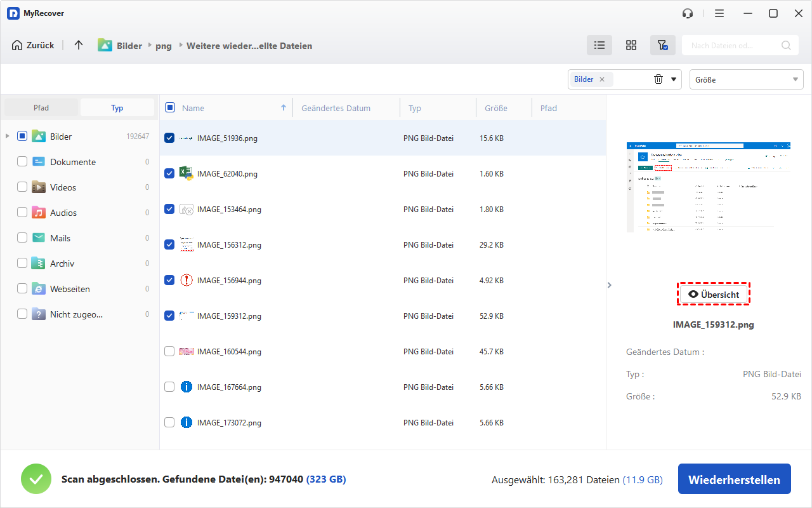The width and height of the screenshot is (812, 508).
Task: Expand the Bilder tree node
Action: 8,137
